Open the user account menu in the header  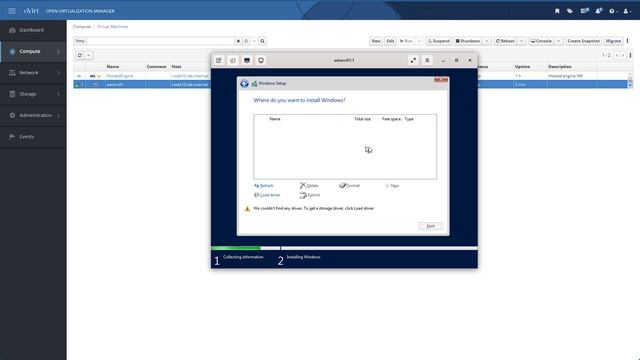coord(627,11)
